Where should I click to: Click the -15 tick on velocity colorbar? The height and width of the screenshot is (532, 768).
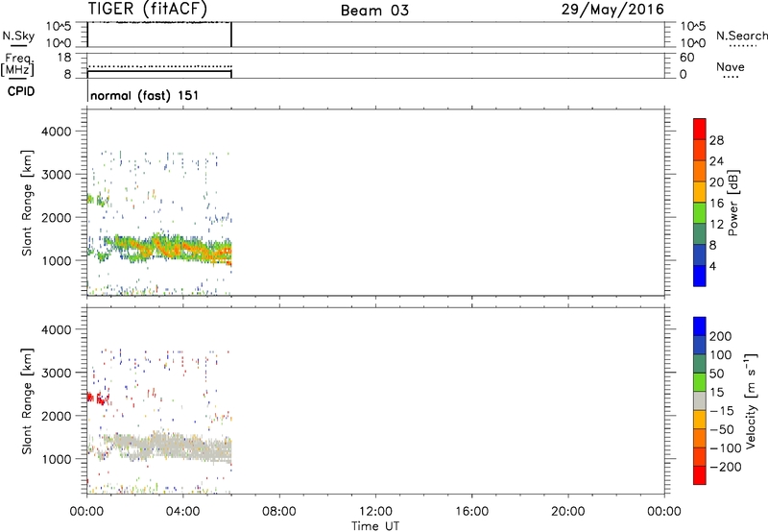tap(722, 411)
